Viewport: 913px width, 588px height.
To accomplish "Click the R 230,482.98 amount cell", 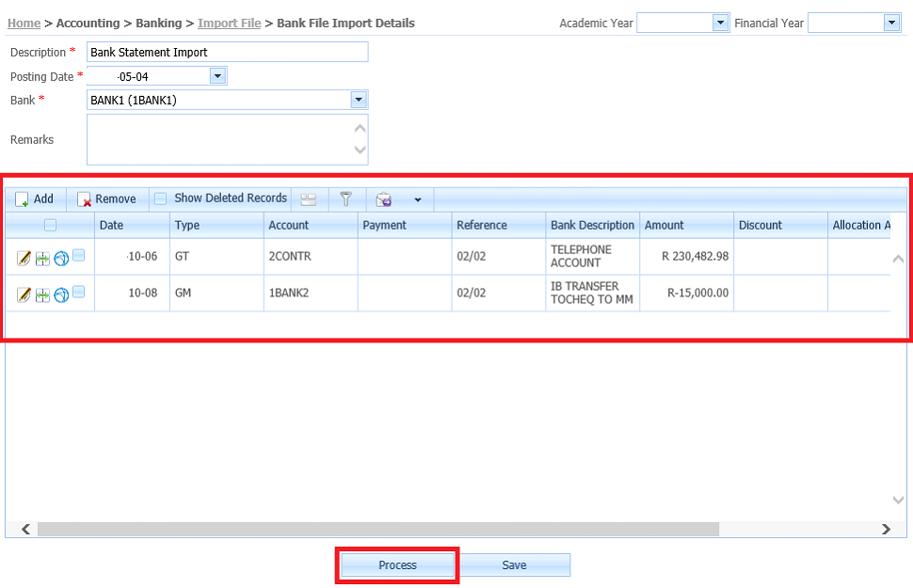I will coord(686,256).
